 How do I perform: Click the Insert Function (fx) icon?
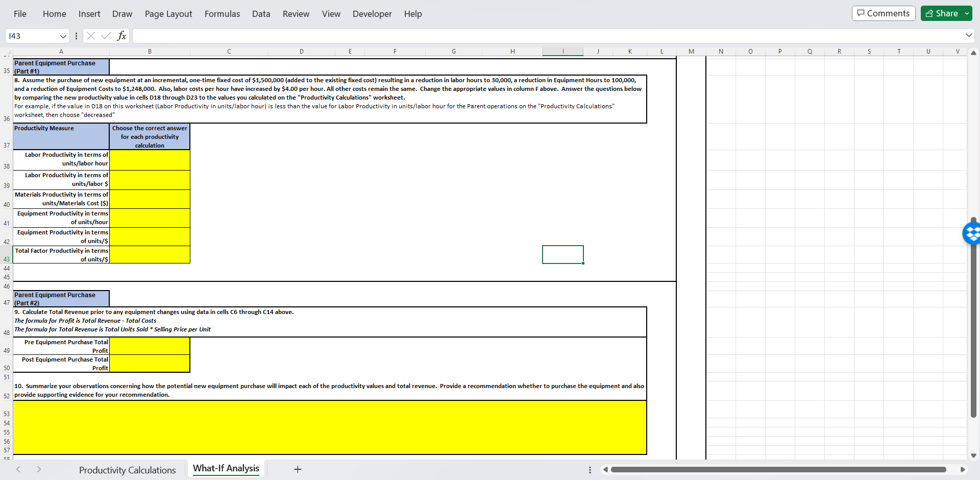click(122, 36)
